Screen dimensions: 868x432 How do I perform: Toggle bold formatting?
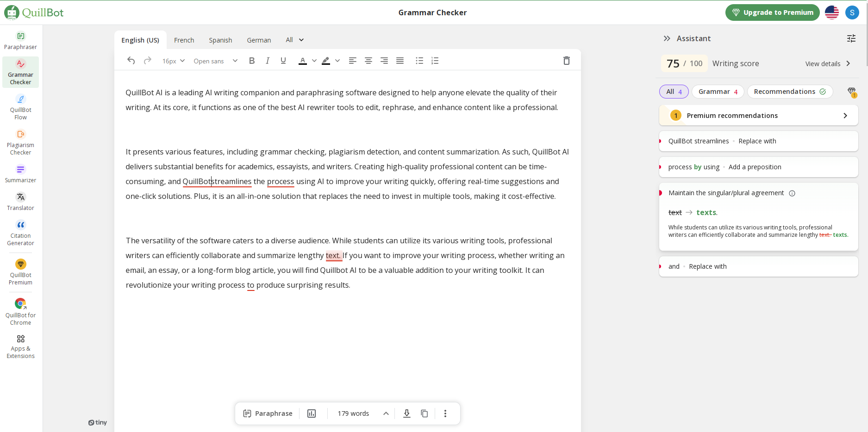(x=252, y=61)
